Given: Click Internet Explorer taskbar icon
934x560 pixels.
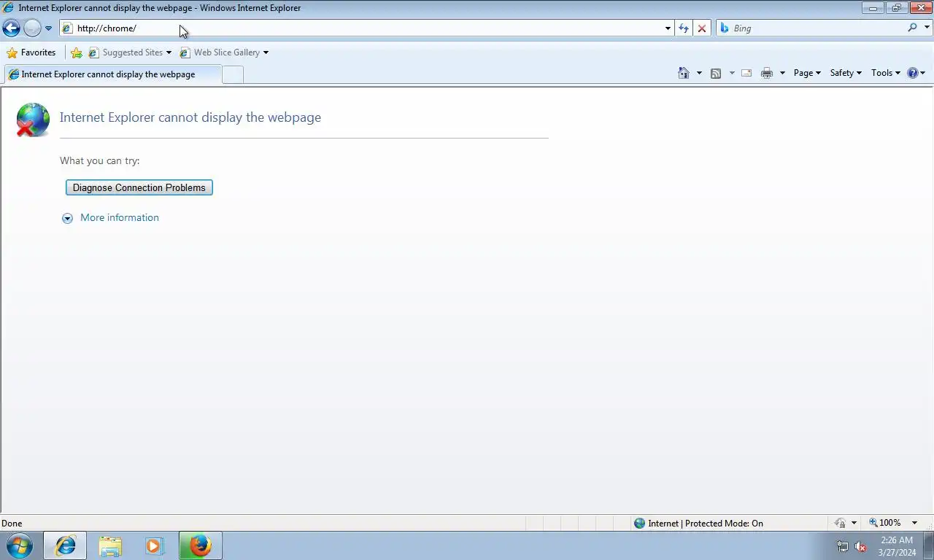Looking at the screenshot, I should (65, 545).
